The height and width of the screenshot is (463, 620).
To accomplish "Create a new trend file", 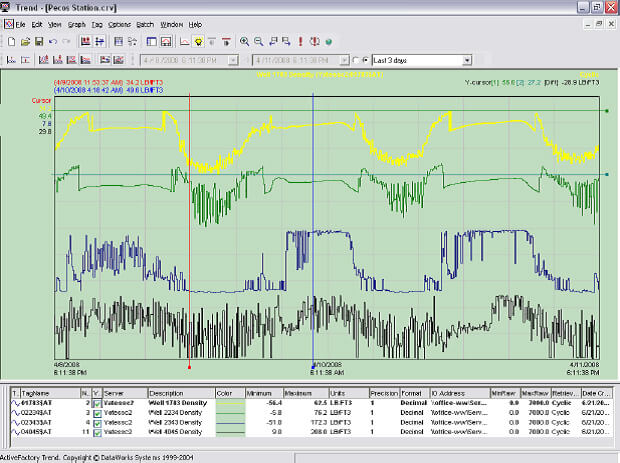I will pyautogui.click(x=11, y=42).
